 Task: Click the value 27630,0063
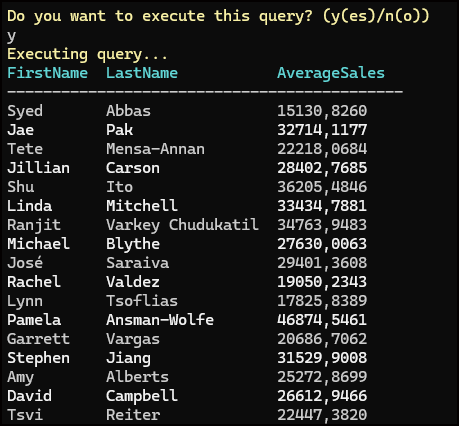tap(322, 244)
